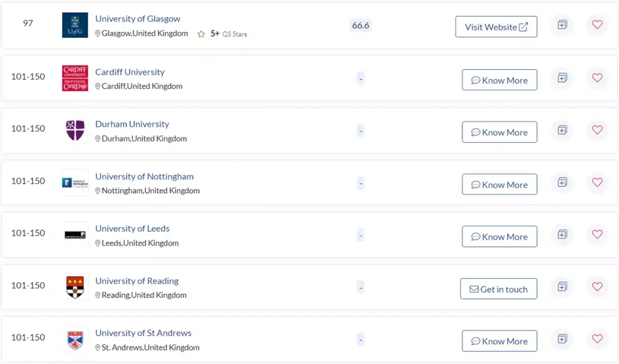Open the University of Leeds link

(x=132, y=229)
